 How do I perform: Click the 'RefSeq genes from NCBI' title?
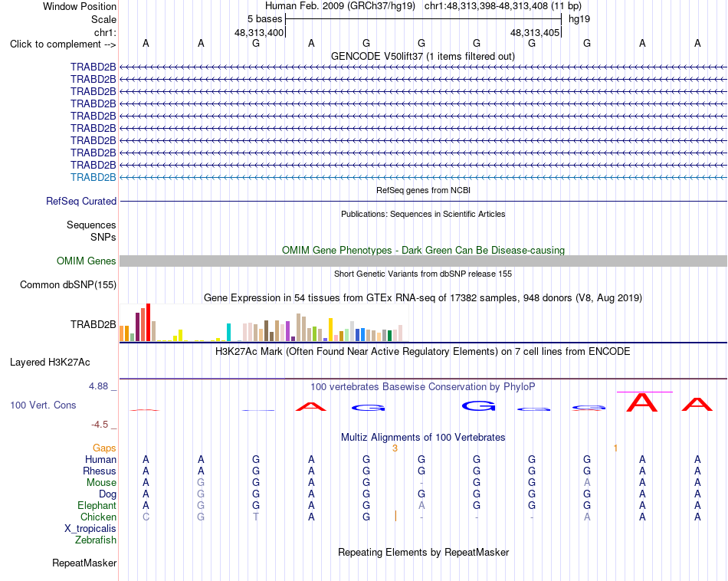(x=423, y=190)
